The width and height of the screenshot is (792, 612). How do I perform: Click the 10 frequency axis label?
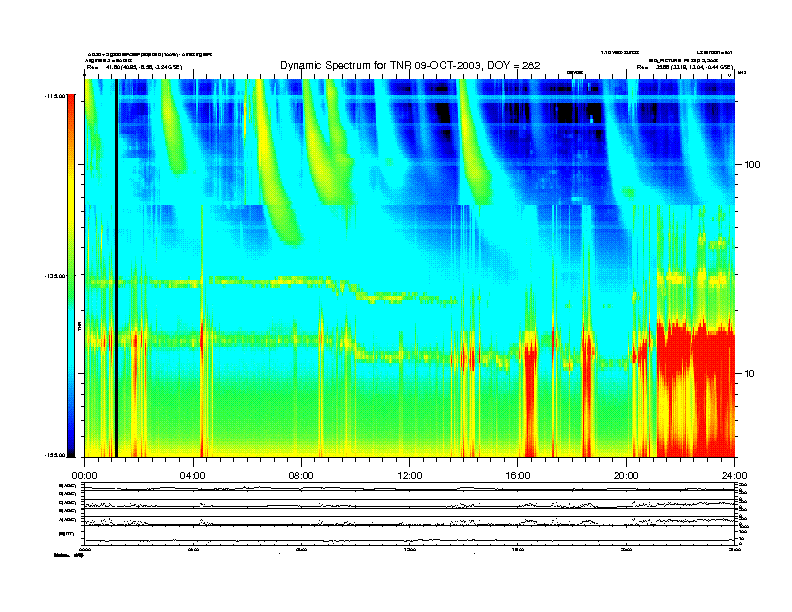pyautogui.click(x=750, y=374)
